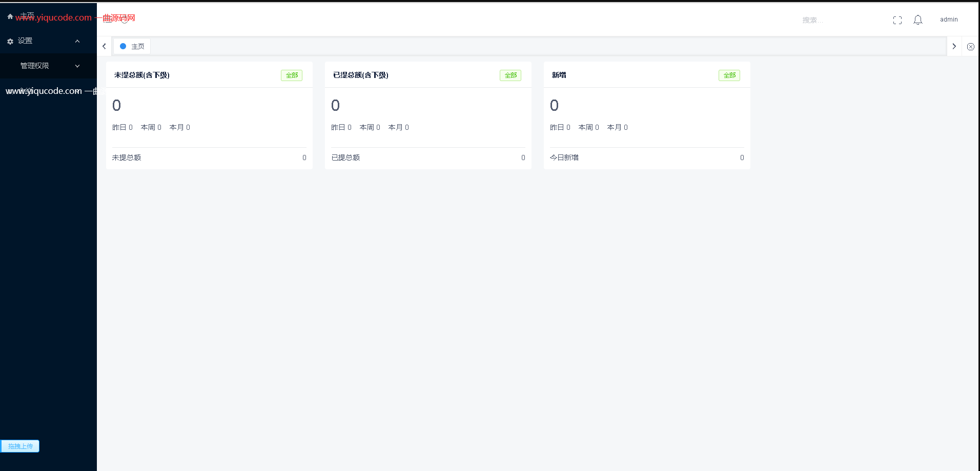Viewport: 980px width, 471px height.
Task: Click the settings gear icon in sidebar
Action: coord(10,41)
